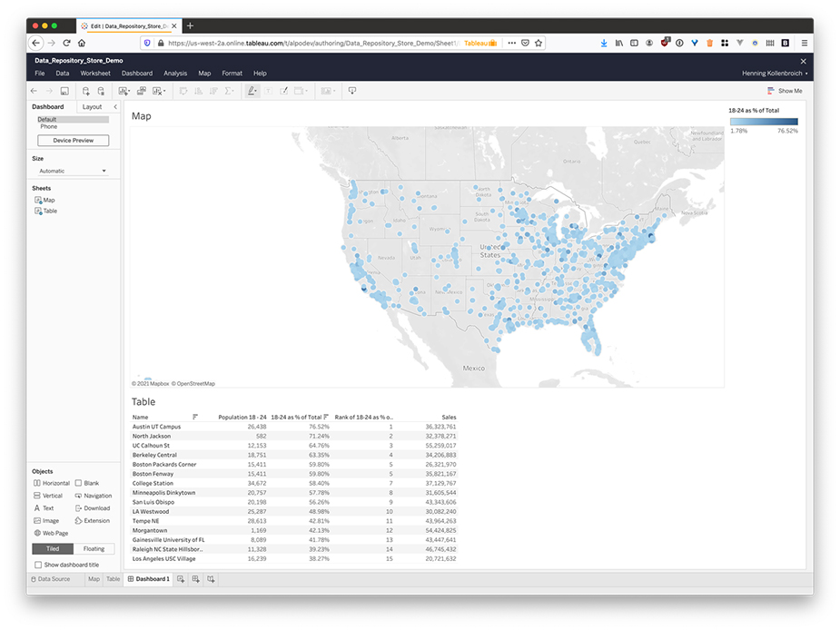Add a Vertical container object
The image size is (840, 630).
click(48, 496)
